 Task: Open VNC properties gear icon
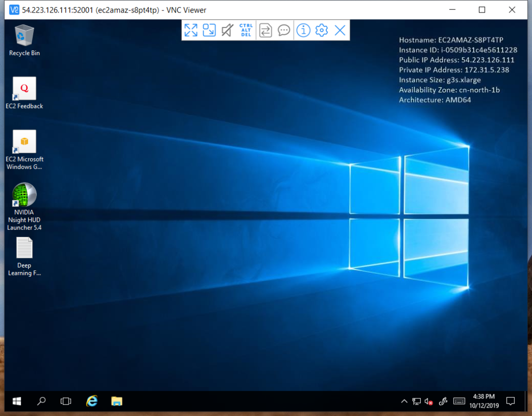coord(322,30)
